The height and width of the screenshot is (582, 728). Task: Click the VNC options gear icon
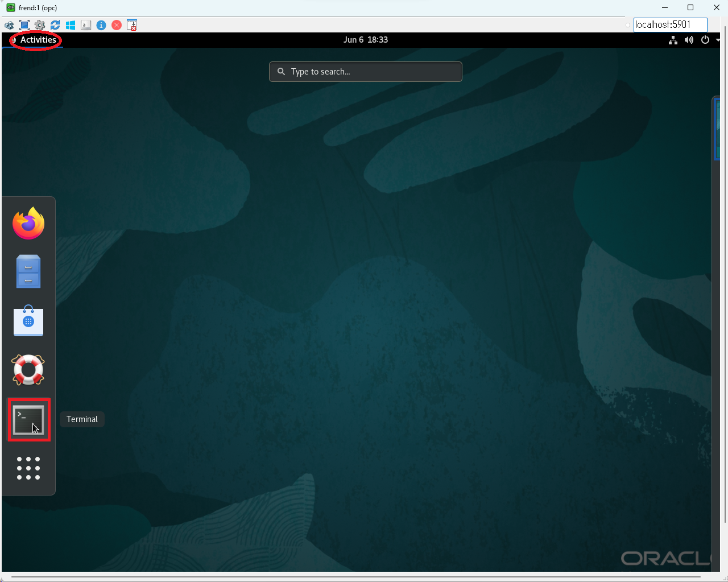[40, 25]
